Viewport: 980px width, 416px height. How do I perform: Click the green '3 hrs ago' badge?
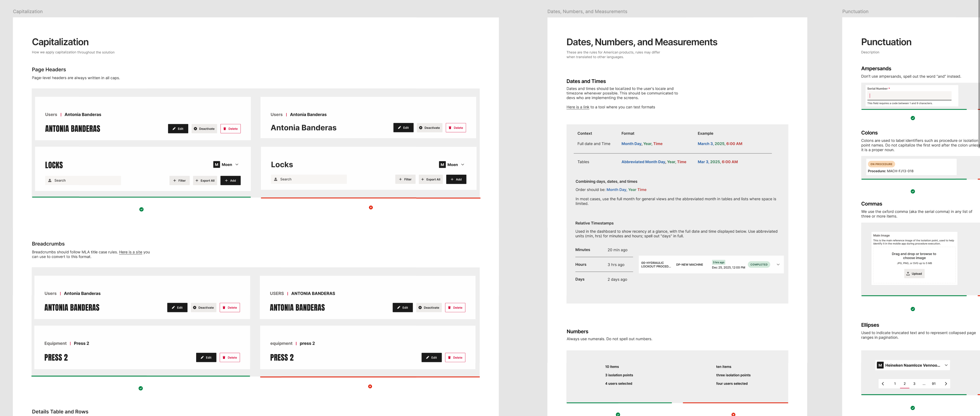click(x=718, y=262)
